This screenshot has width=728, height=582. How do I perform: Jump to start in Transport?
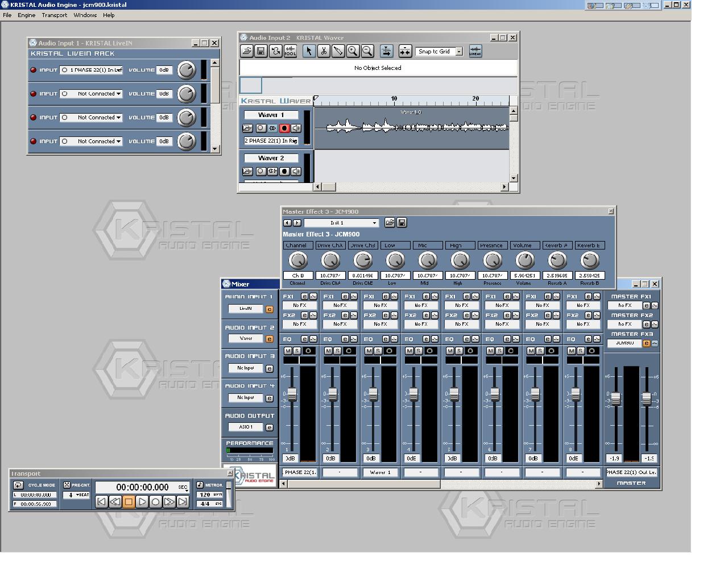(x=101, y=501)
